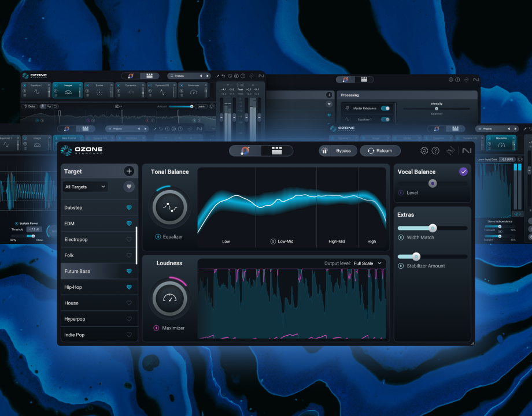The height and width of the screenshot is (416, 532).
Task: Click Intensity slider in Processing panel
Action: (437, 109)
